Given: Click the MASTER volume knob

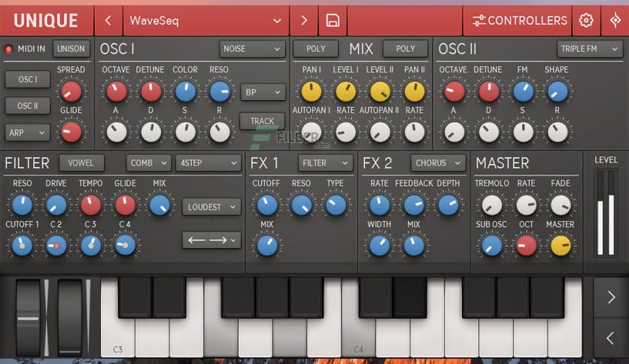Looking at the screenshot, I should click(561, 244).
